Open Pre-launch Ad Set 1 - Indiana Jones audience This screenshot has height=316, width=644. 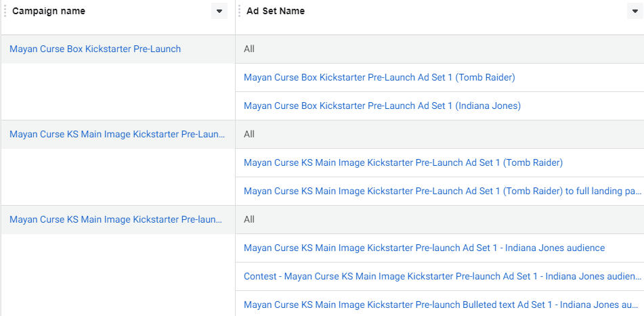coord(425,248)
